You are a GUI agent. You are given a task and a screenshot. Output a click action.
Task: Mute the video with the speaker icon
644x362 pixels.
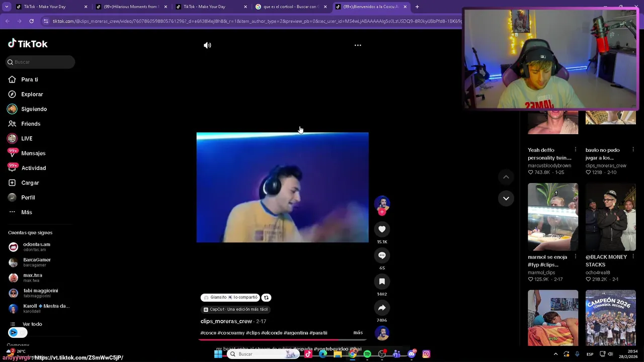coord(207,45)
